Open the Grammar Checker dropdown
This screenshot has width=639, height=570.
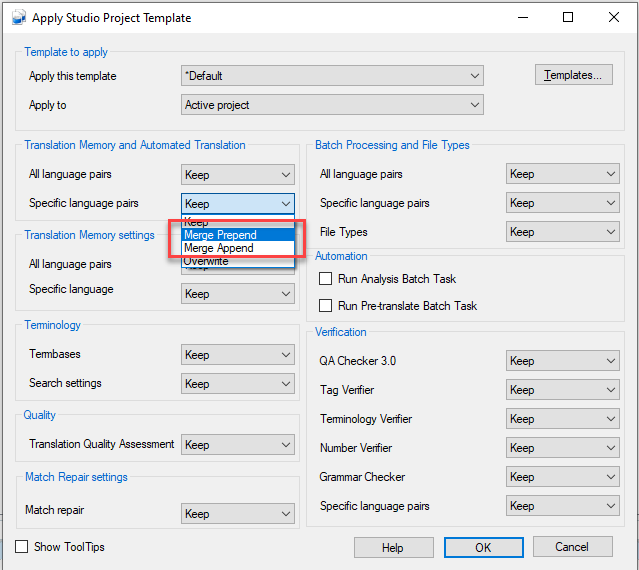click(562, 477)
